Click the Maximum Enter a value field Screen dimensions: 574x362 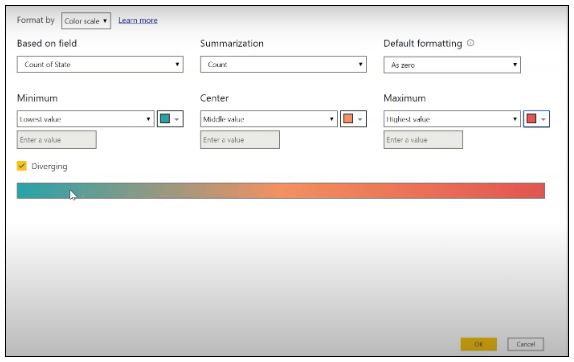pos(423,140)
